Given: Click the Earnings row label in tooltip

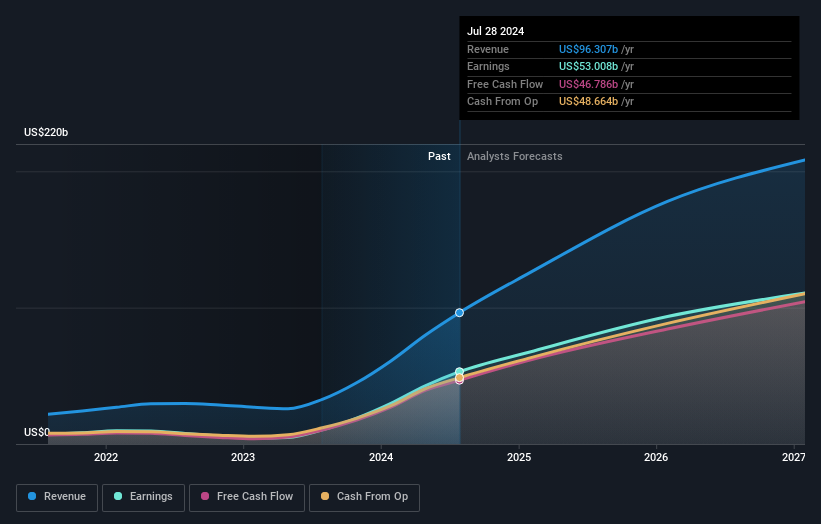Looking at the screenshot, I should point(488,66).
